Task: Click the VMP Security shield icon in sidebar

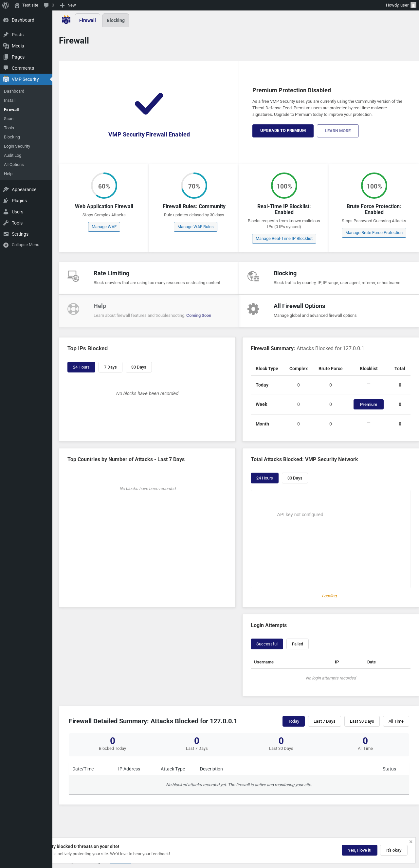Action: click(x=6, y=79)
